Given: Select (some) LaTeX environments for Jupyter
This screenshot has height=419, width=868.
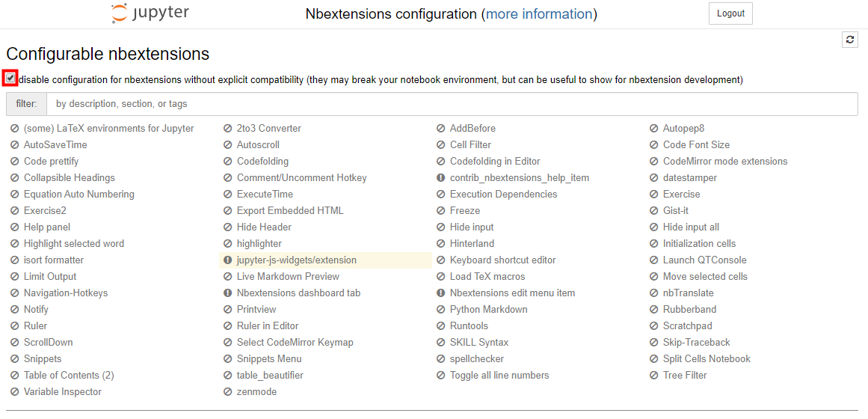Looking at the screenshot, I should click(109, 129).
